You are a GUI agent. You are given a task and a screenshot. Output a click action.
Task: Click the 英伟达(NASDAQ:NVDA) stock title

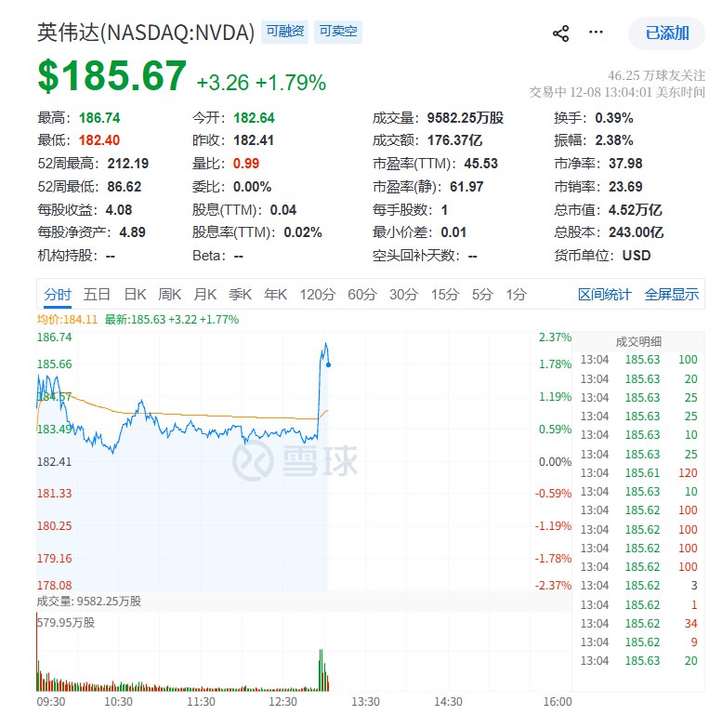(x=146, y=33)
